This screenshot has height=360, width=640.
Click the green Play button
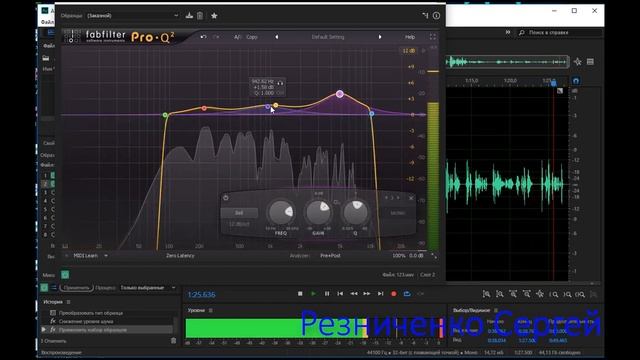click(313, 293)
